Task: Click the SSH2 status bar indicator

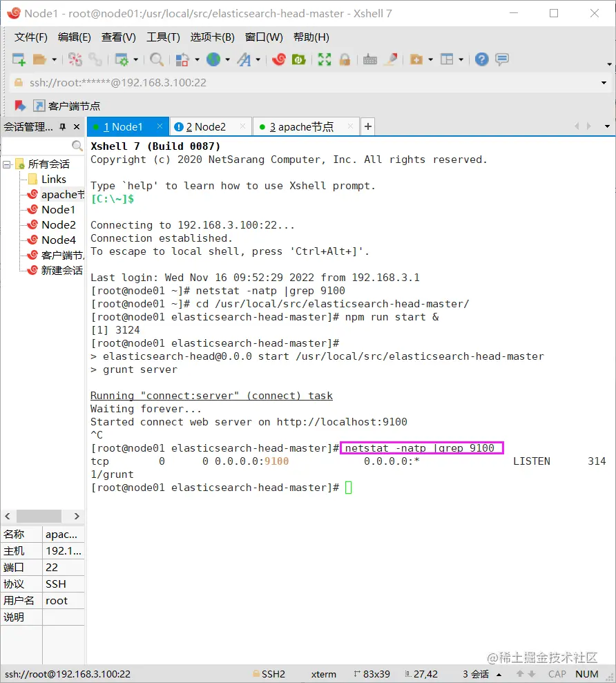Action: click(269, 674)
